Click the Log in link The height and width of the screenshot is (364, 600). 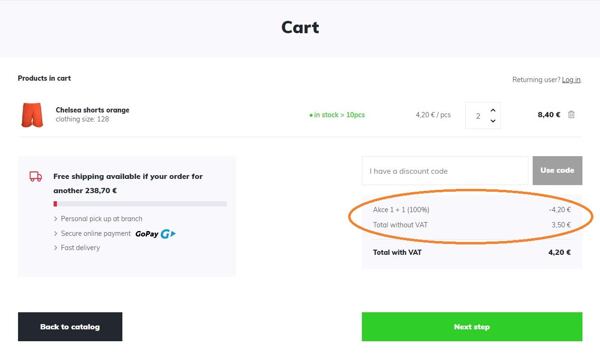tap(571, 80)
